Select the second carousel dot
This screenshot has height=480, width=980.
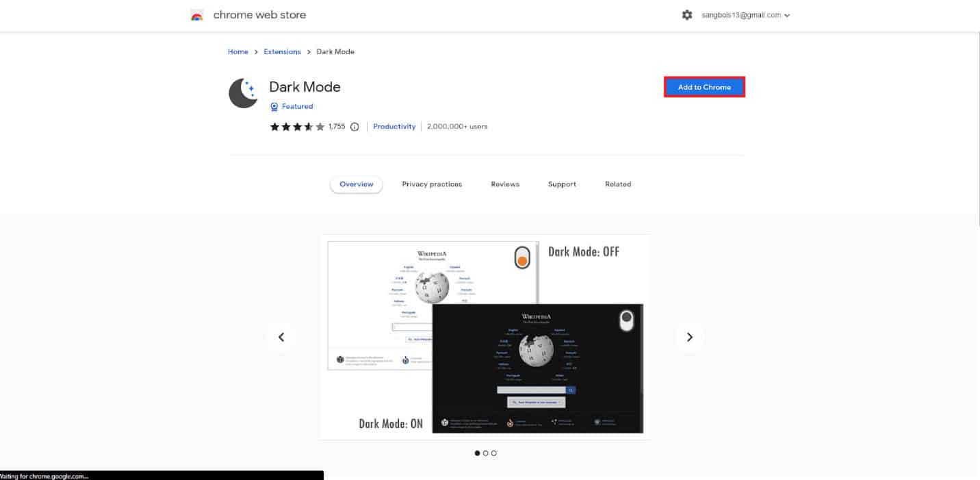tap(486, 453)
